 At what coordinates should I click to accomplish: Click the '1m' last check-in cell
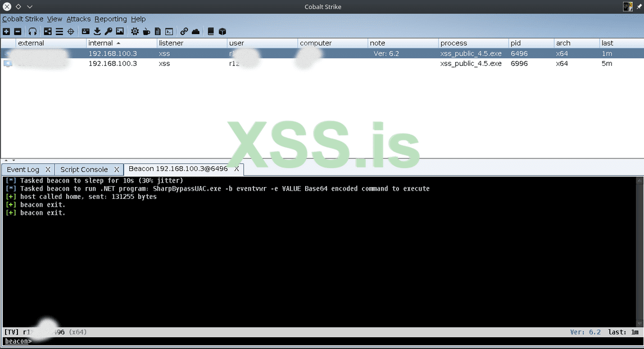coord(606,53)
